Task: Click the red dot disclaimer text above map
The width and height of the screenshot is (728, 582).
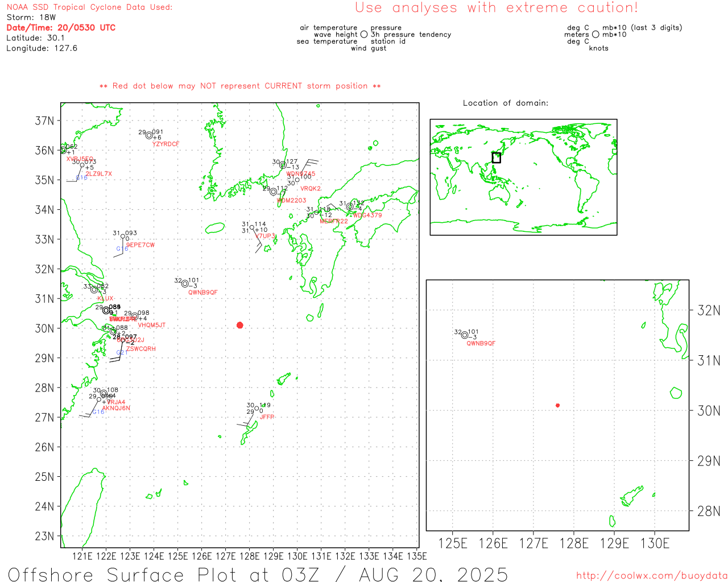Action: [x=240, y=86]
